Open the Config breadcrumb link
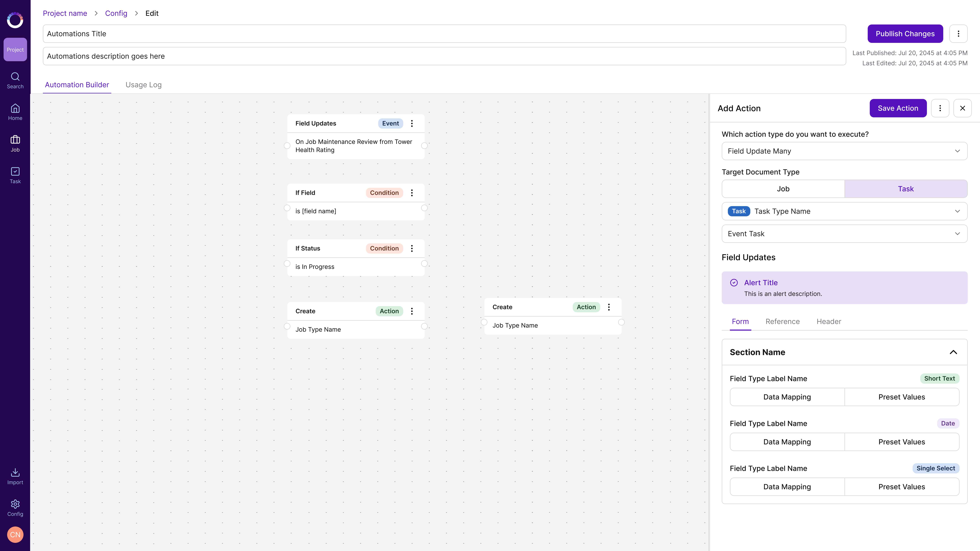Image resolution: width=980 pixels, height=551 pixels. [x=116, y=13]
